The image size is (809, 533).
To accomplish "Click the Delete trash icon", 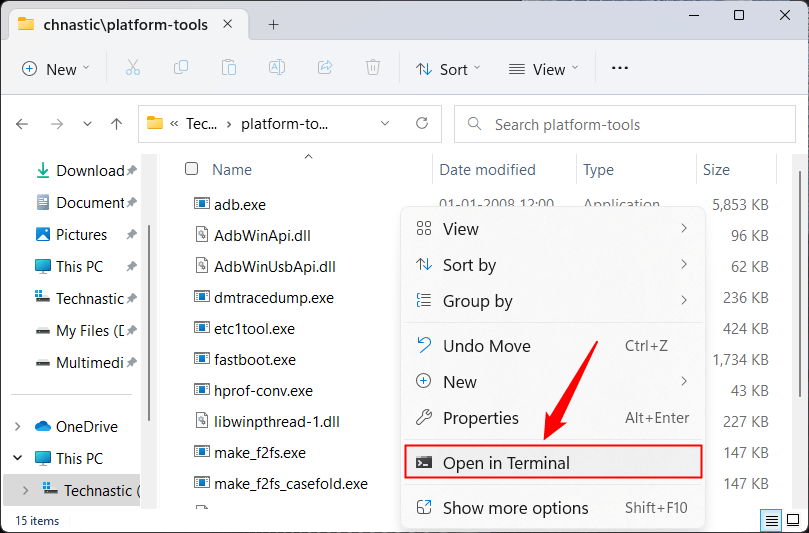I will (373, 68).
